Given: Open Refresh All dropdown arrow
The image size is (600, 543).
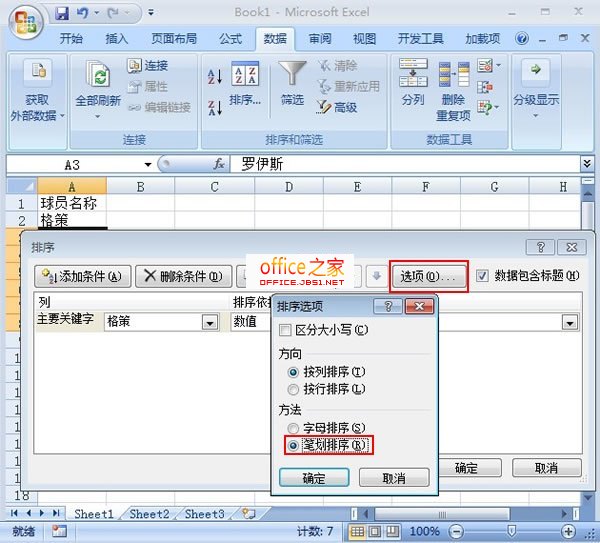Looking at the screenshot, I should tap(98, 116).
